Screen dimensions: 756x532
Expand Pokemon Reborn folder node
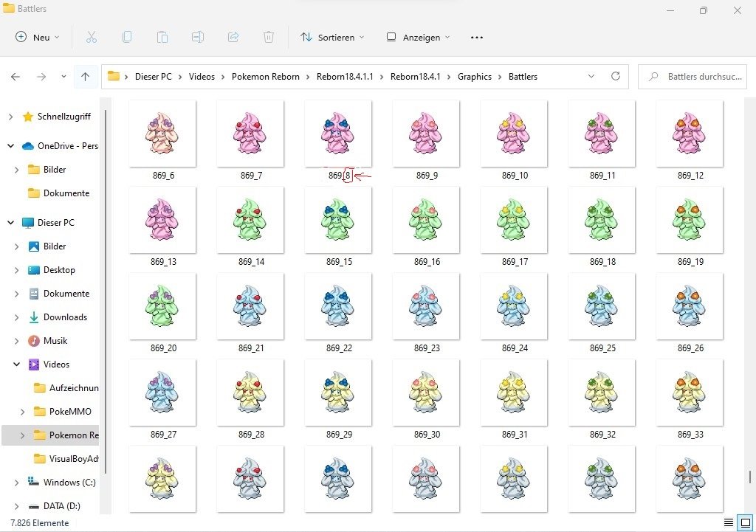coord(22,435)
